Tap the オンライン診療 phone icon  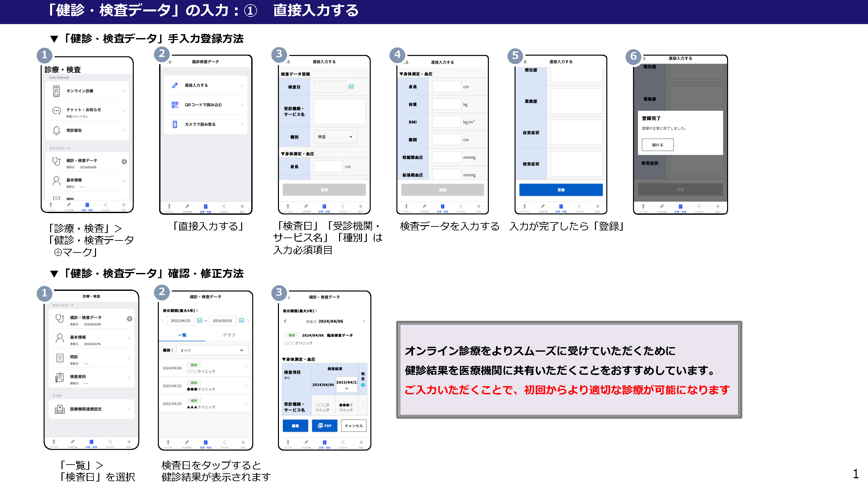[x=56, y=91]
